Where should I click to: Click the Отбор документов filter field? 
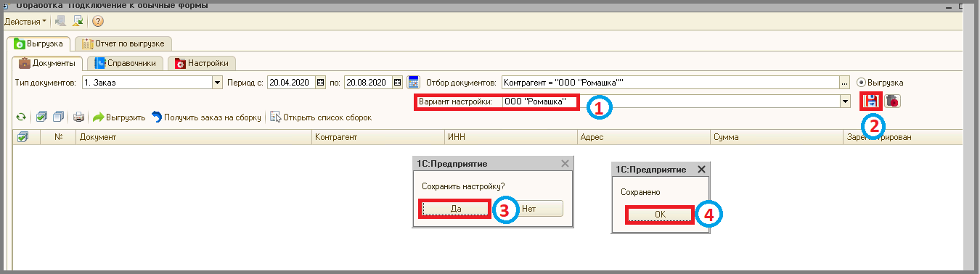point(670,82)
